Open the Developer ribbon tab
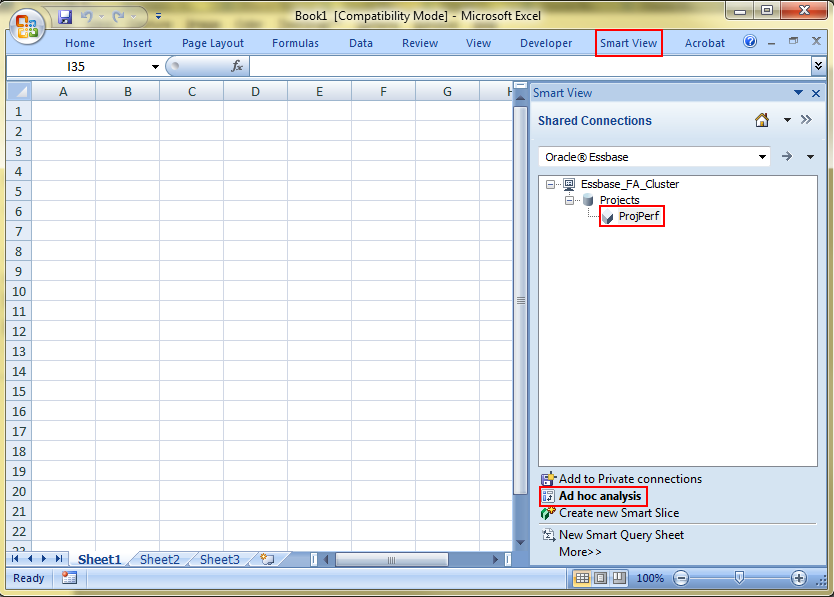 (546, 43)
